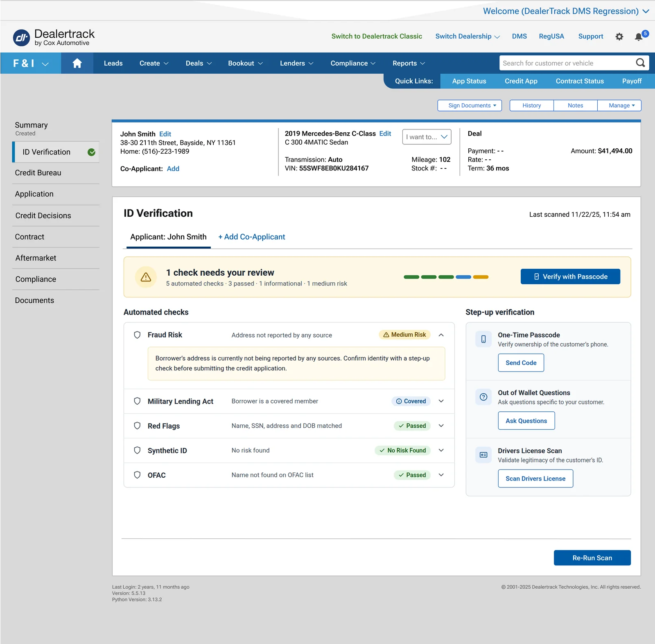Click the Re-Run Scan button
The height and width of the screenshot is (644, 655).
click(x=592, y=558)
